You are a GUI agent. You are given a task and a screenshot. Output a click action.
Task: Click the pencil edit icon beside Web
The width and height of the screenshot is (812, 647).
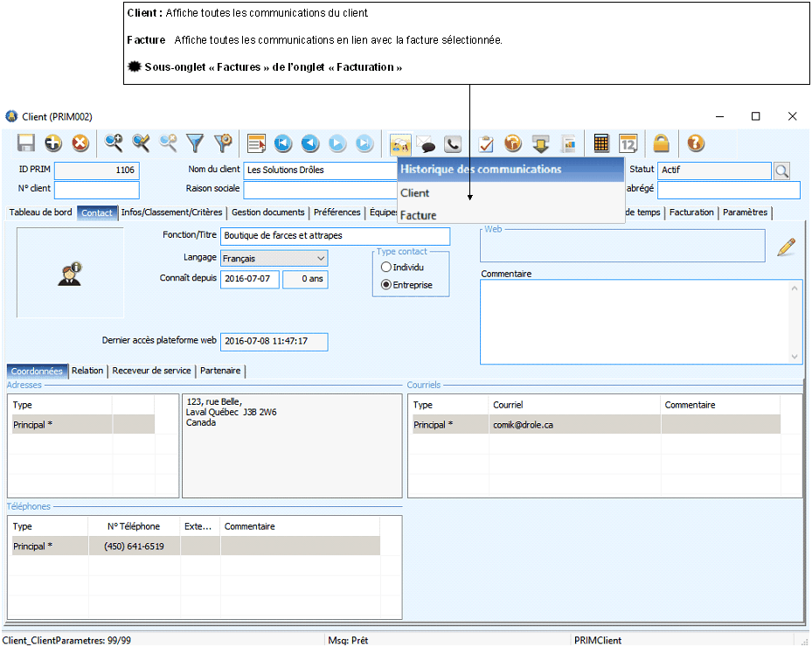pos(786,247)
